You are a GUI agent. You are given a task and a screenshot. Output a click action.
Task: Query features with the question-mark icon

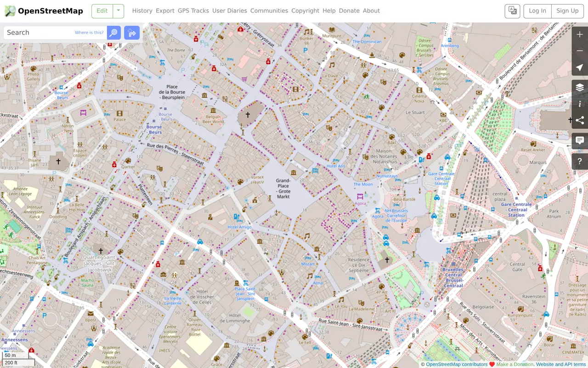(x=580, y=161)
